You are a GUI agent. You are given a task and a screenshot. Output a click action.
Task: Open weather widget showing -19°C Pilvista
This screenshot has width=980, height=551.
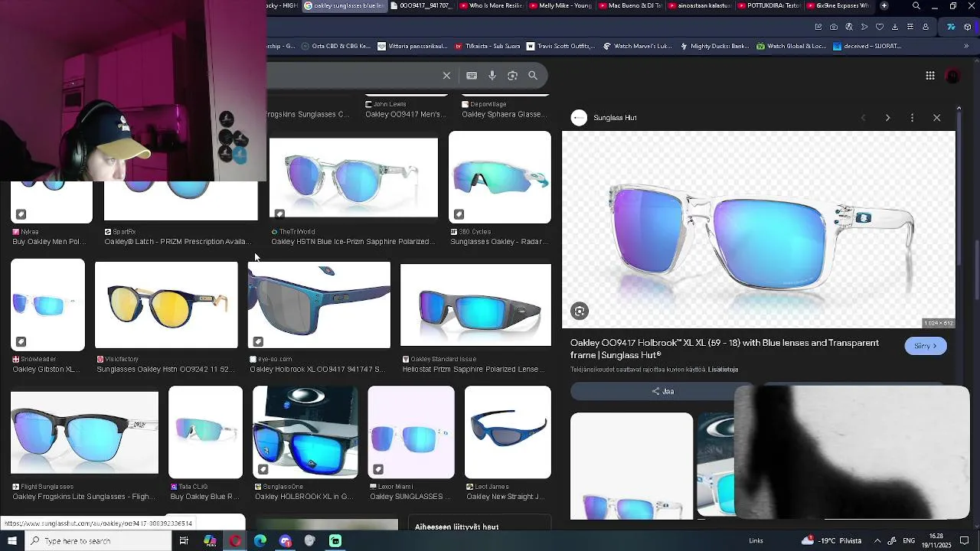click(831, 541)
